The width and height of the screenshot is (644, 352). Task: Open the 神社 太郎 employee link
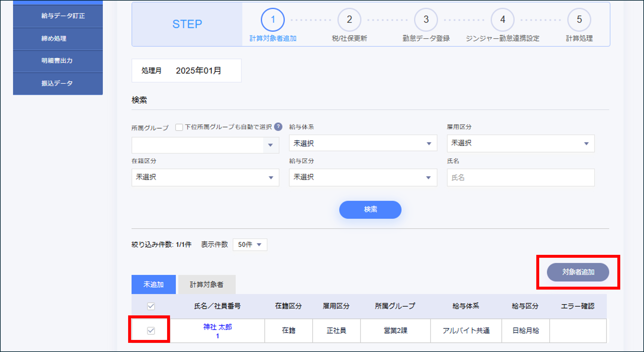pyautogui.click(x=217, y=327)
